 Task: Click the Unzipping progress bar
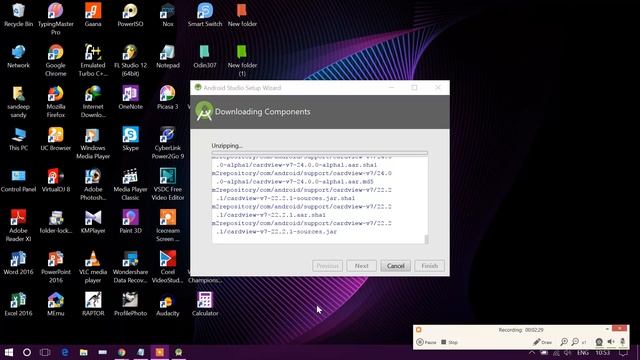tap(320, 153)
